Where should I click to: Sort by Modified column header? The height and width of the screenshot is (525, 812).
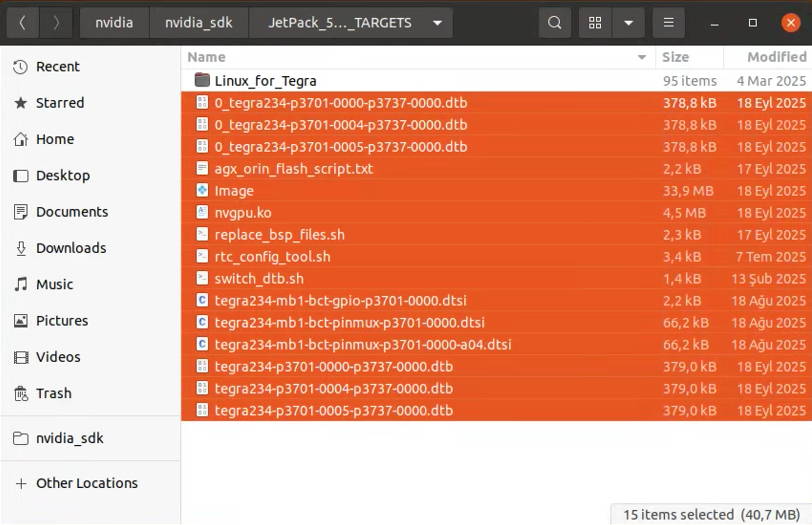click(x=767, y=57)
